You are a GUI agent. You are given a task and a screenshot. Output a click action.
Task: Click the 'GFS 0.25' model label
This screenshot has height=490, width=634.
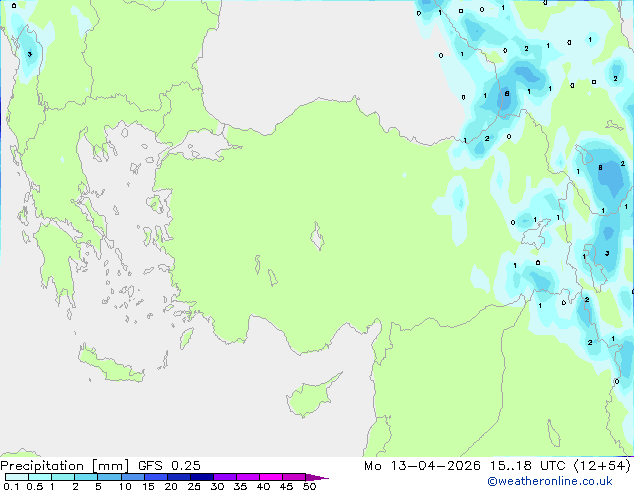coord(169,466)
